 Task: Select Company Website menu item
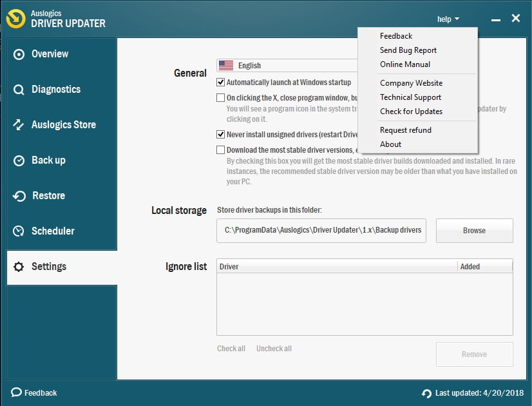pyautogui.click(x=417, y=83)
